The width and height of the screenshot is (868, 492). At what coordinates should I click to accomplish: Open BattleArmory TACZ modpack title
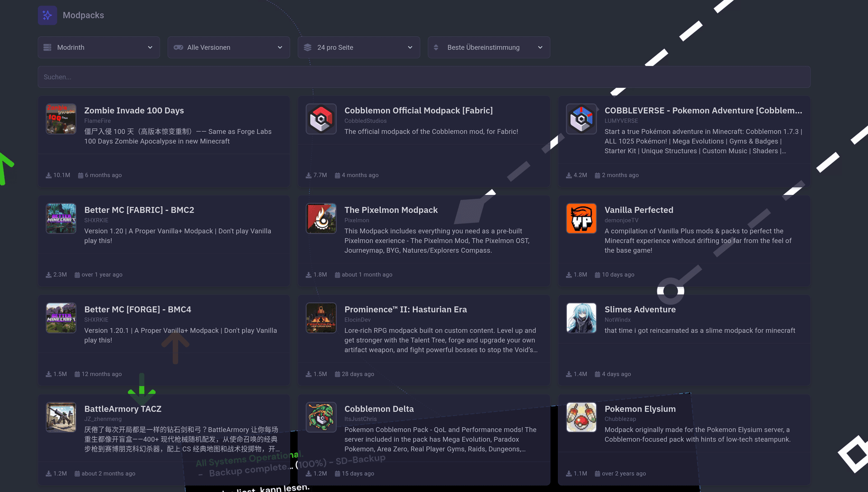tap(123, 409)
